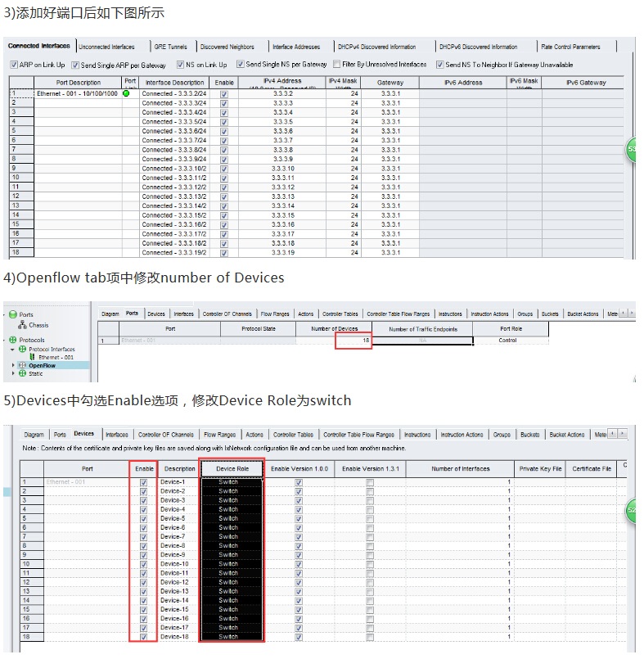Click the left tab-scroll arrow above the Device Role table

(613, 433)
